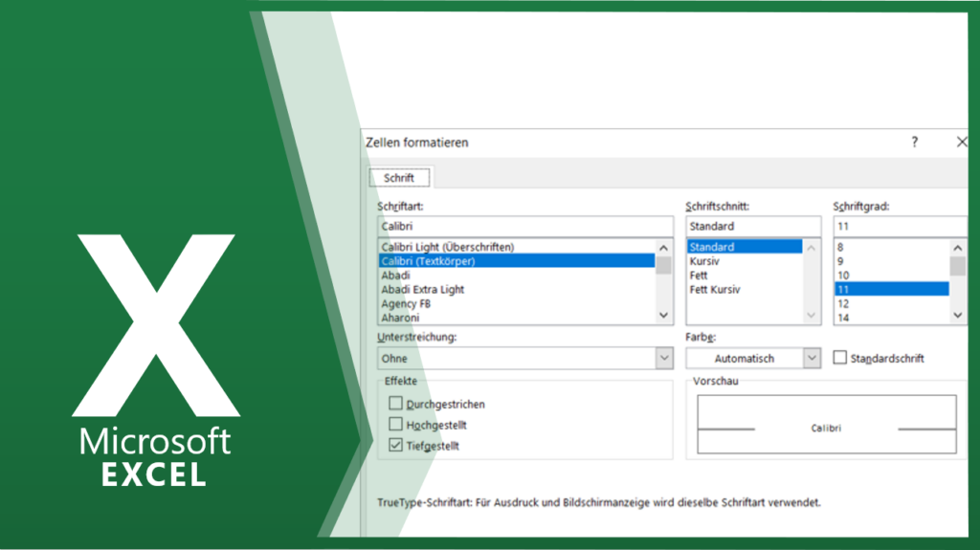
Task: Pick the Agency FB font
Action: coord(516,304)
